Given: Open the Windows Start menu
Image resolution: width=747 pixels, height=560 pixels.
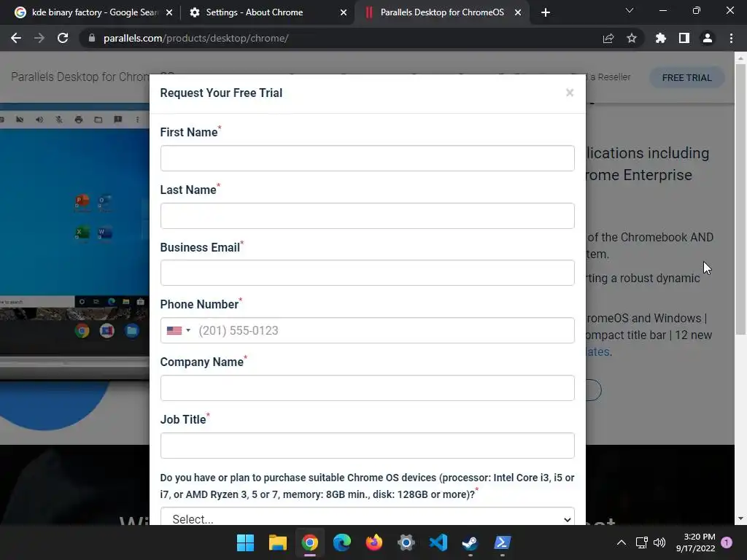Looking at the screenshot, I should pos(245,542).
